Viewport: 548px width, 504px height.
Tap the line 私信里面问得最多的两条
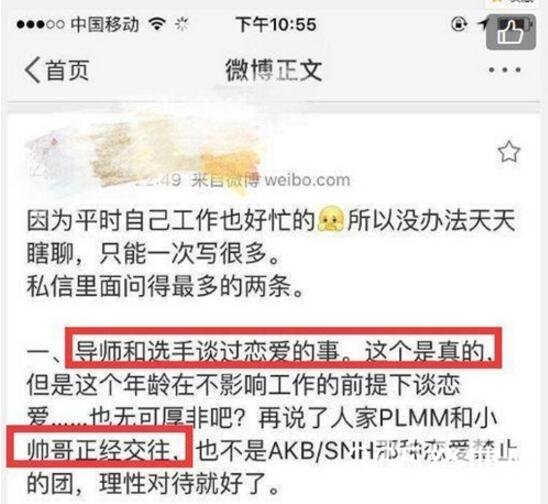[165, 286]
